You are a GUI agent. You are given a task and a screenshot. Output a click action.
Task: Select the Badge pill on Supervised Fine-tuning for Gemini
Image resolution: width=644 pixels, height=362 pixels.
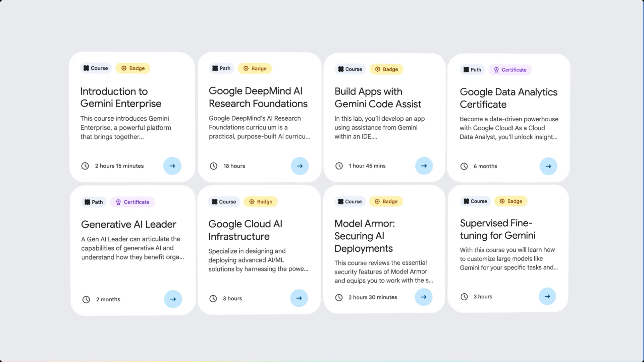511,201
